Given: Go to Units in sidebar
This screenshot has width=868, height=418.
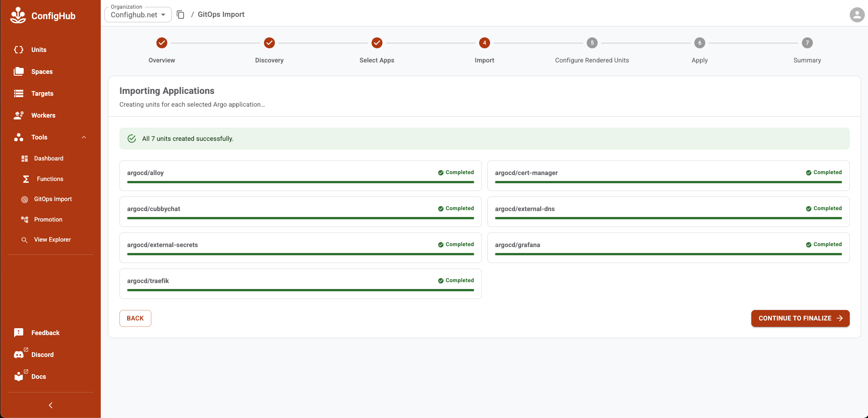Looking at the screenshot, I should (x=39, y=50).
